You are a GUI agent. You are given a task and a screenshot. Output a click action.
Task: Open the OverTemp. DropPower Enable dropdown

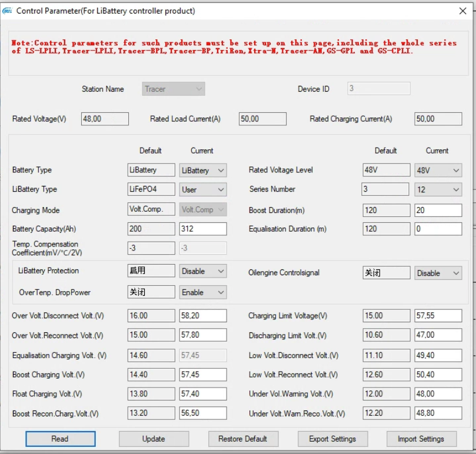(203, 292)
